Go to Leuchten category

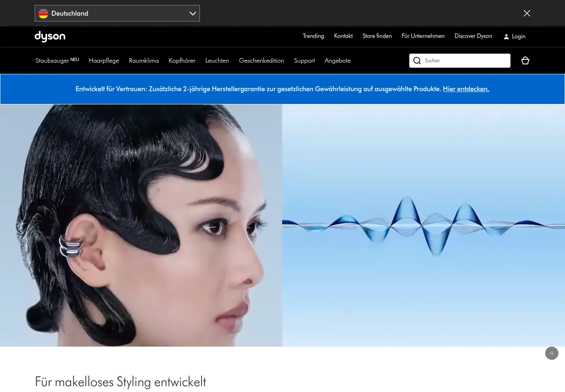click(217, 61)
